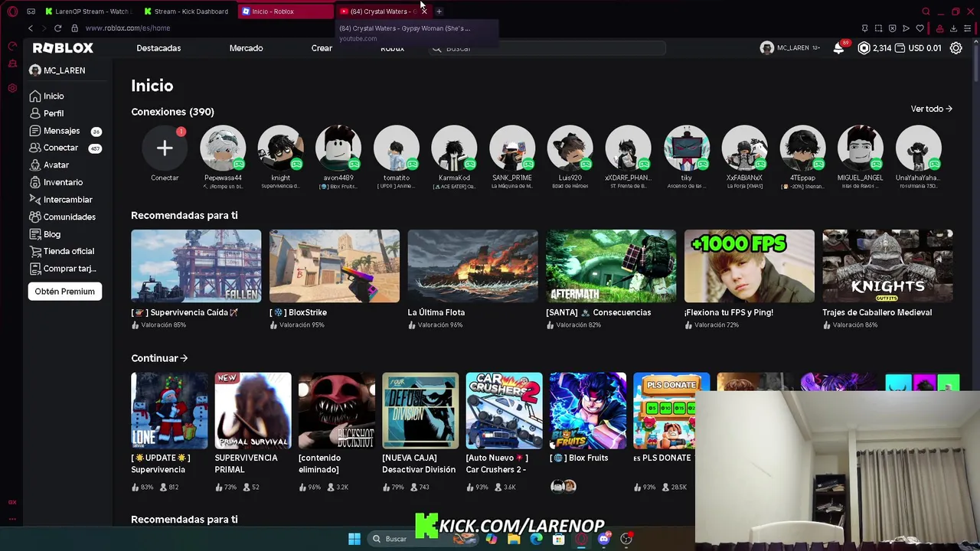Open BloxStrike game thumbnail

(x=335, y=266)
